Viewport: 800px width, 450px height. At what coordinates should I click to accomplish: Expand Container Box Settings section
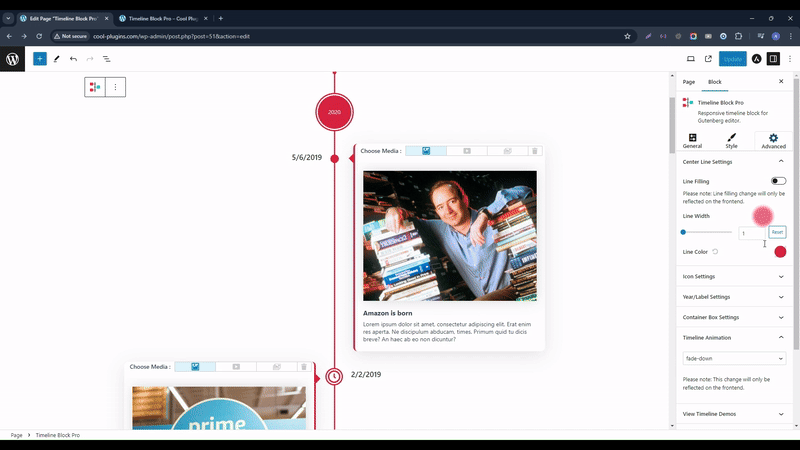(733, 317)
